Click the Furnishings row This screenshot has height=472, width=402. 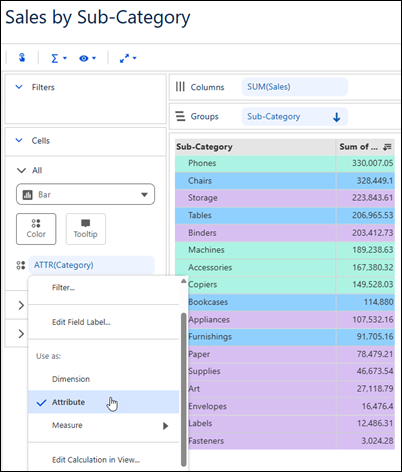(291, 337)
